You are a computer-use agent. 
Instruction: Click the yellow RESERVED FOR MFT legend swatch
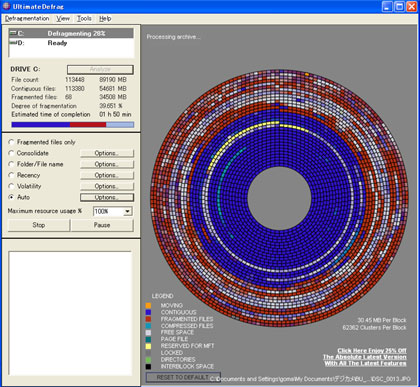pos(148,346)
